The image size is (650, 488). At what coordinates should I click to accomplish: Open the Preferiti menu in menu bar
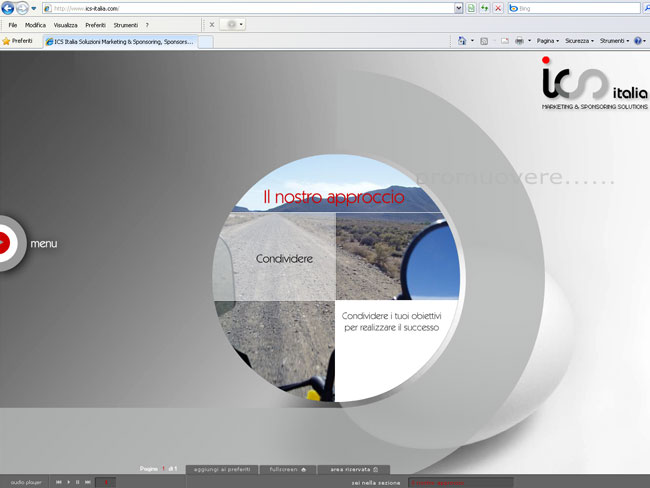[x=95, y=25]
